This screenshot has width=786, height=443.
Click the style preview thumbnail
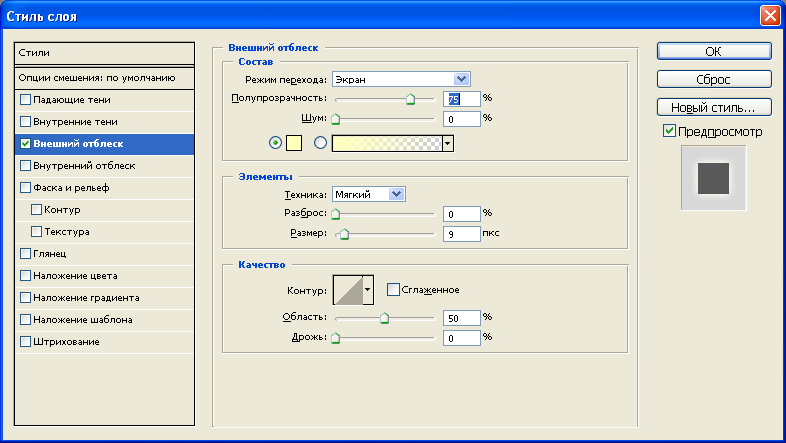point(713,178)
